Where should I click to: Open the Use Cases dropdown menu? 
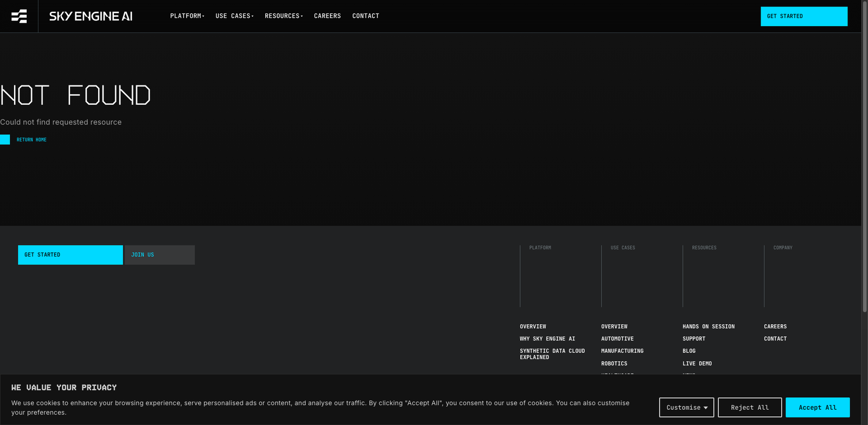(x=234, y=16)
